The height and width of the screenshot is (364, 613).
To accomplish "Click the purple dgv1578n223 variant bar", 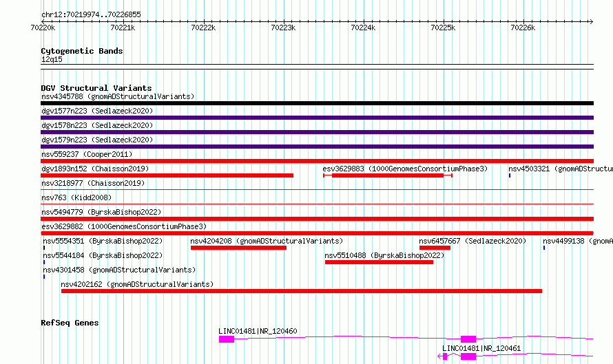I will pos(317,132).
